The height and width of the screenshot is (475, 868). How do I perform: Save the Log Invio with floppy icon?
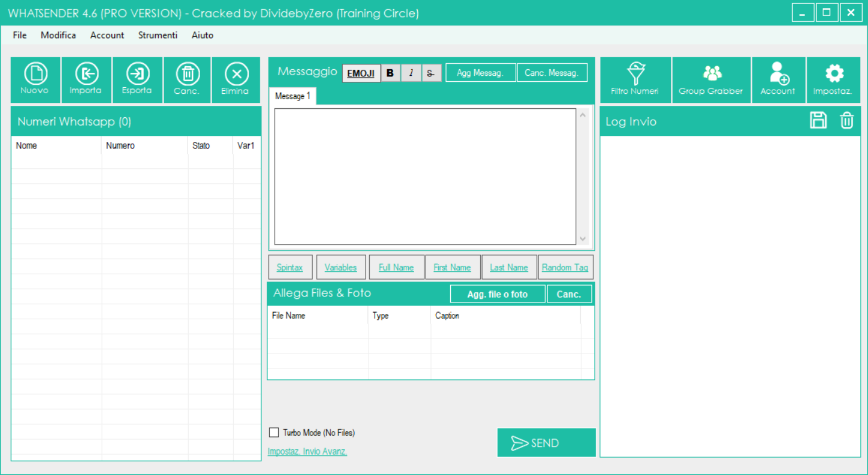coord(818,120)
